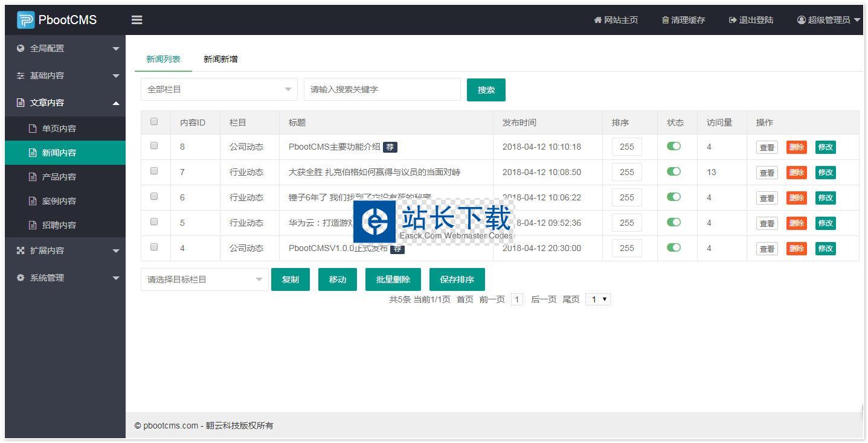Click the search keyword input field
868x443 pixels.
coord(382,89)
